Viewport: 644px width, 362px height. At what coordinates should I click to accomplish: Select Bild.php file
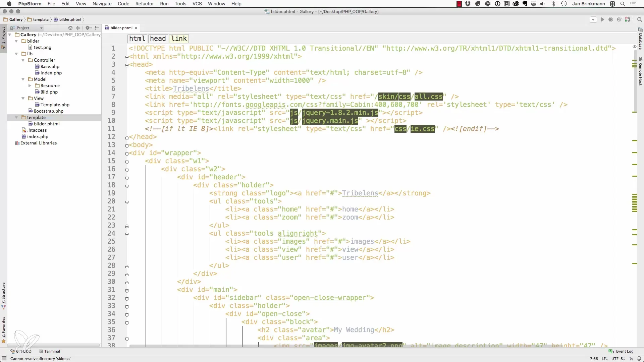point(46,92)
